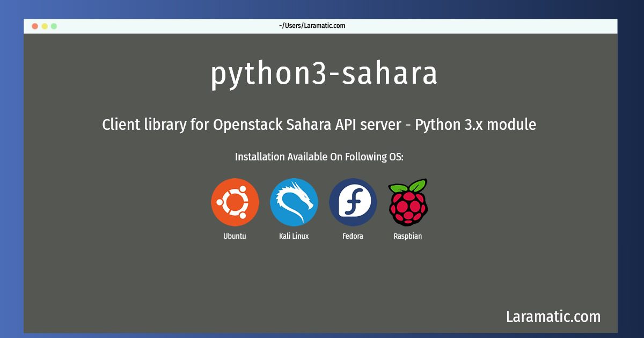Select the Raspbian text label
The width and height of the screenshot is (644, 338).
pos(408,236)
